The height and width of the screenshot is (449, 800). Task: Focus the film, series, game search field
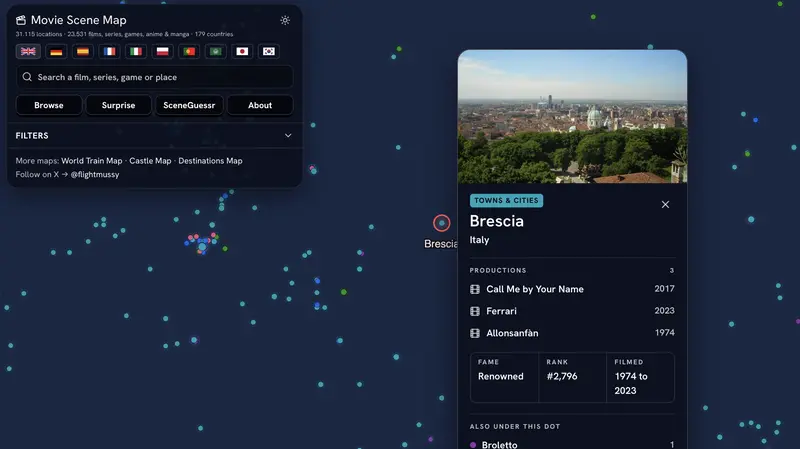(x=155, y=77)
